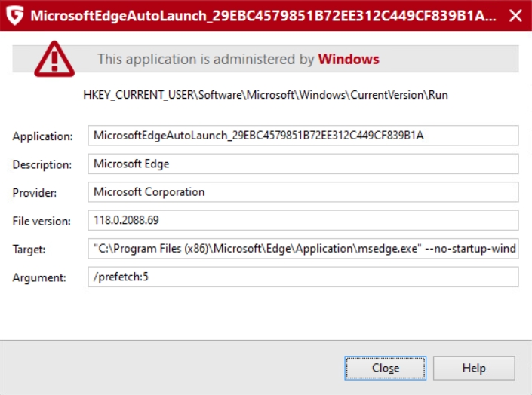Viewport: 532px width, 395px height.
Task: Click the File version: label
Action: pos(42,221)
